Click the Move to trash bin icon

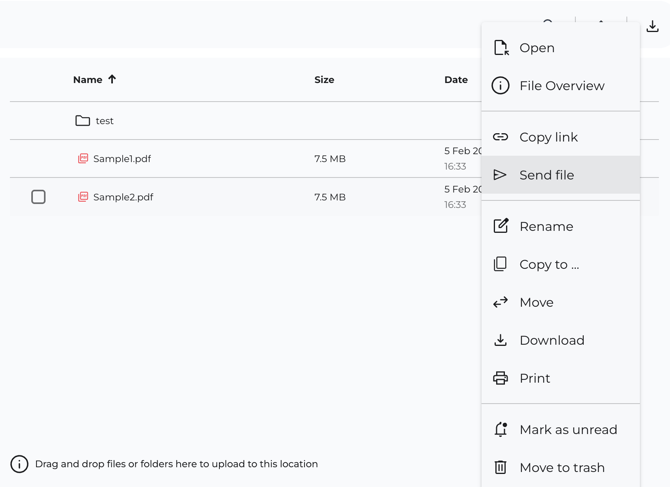[x=500, y=467]
